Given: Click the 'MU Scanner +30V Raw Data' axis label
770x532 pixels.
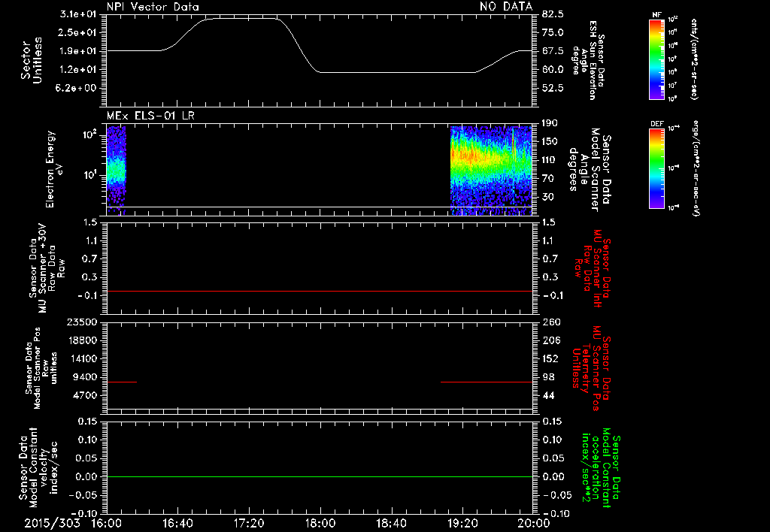Looking at the screenshot, I should [x=47, y=268].
